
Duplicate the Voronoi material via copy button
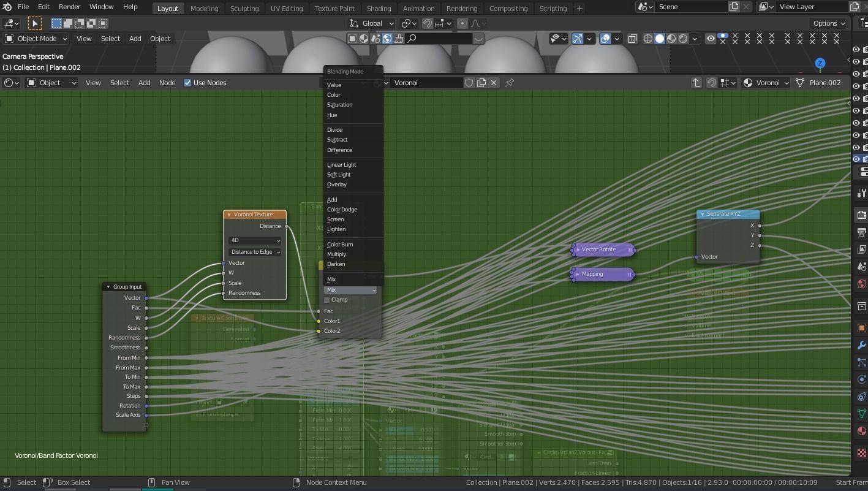(481, 83)
